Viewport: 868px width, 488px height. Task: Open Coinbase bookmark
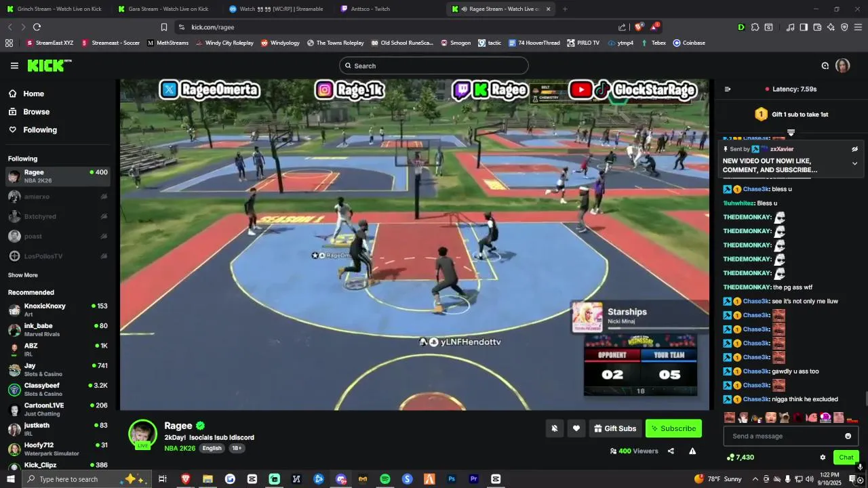point(689,43)
